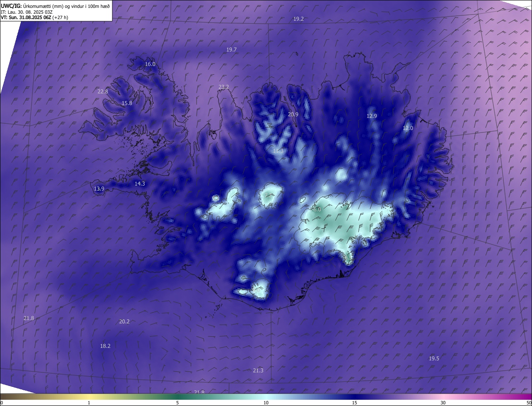
Task: Click the 15.8 value label
Action: click(127, 103)
